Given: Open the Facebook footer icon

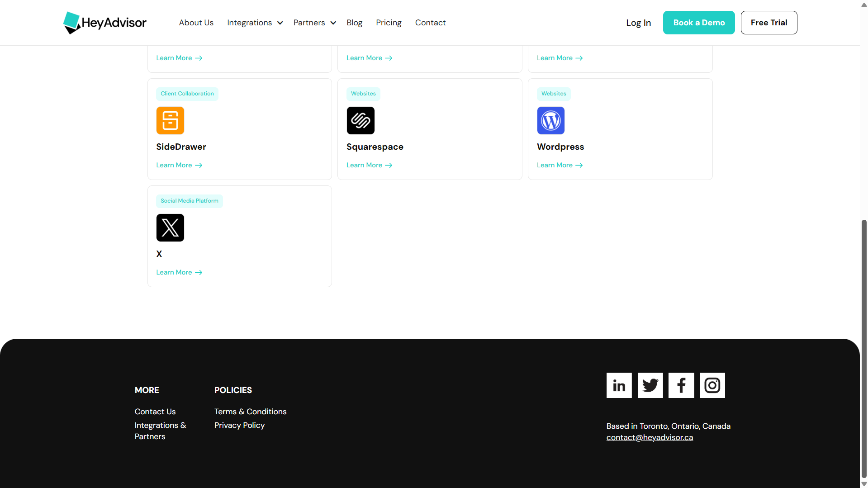Looking at the screenshot, I should (681, 385).
